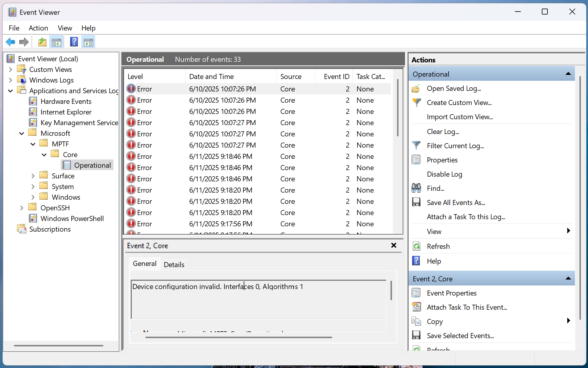Viewport: 588px width, 368px height.
Task: Click the Filter Current Log funnel icon
Action: (x=416, y=146)
